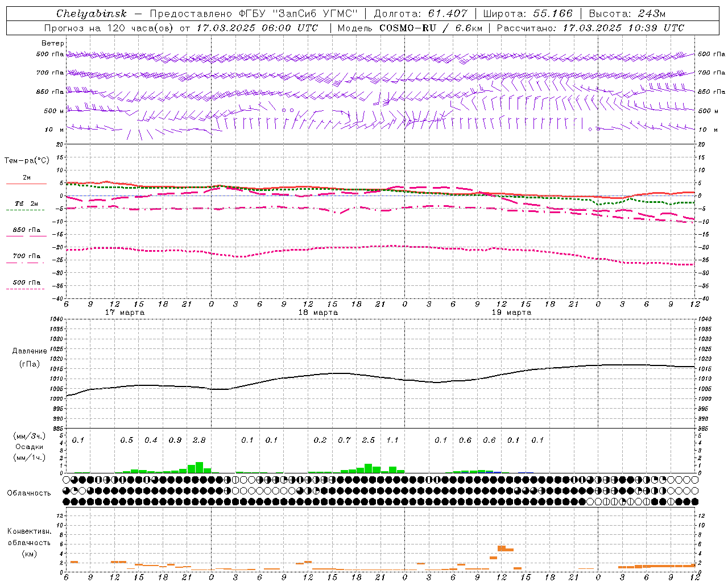
Task: Click the 'Рассчитано: 17.03.2025 10:39 UTC' timestamp
Action: [x=590, y=28]
